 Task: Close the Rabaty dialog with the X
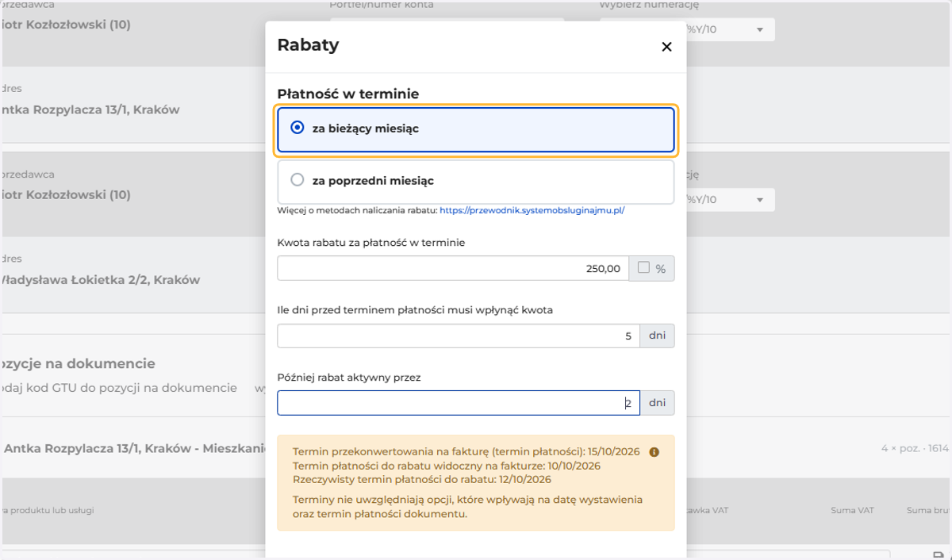click(x=666, y=47)
